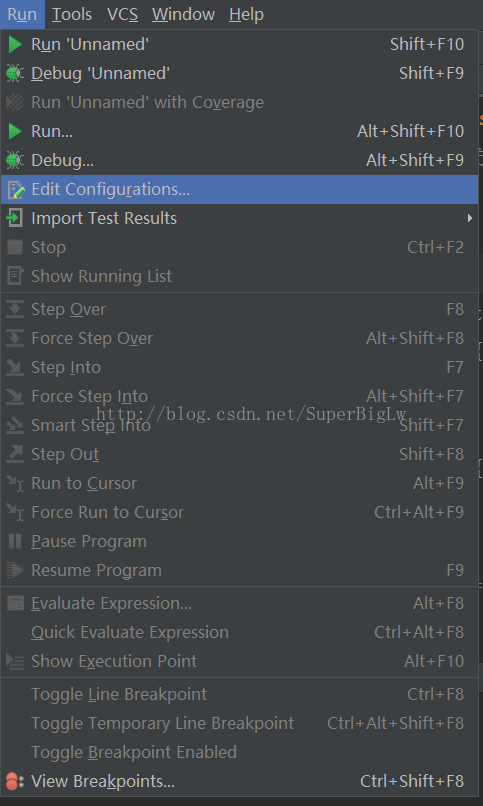
Task: Close the Run menu via its title
Action: [22, 14]
